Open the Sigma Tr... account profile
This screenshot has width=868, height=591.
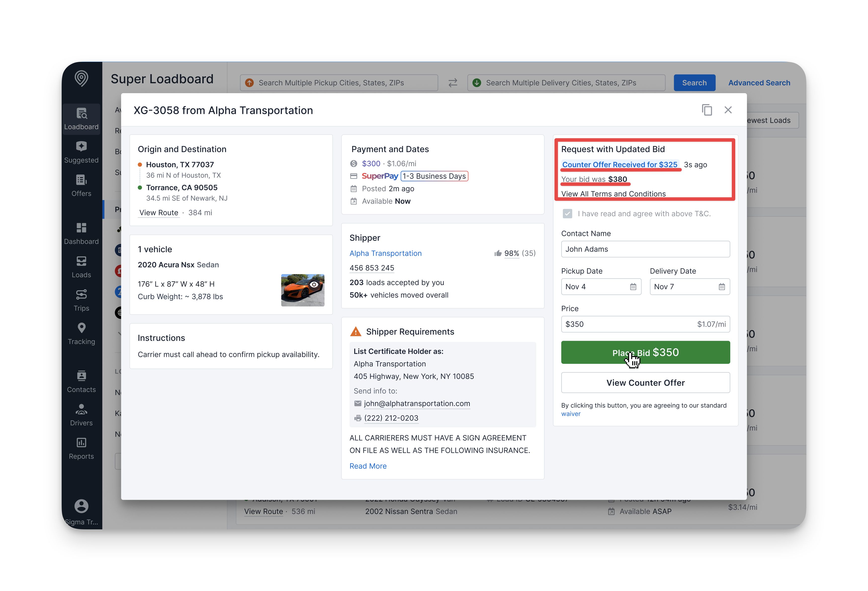pyautogui.click(x=82, y=512)
